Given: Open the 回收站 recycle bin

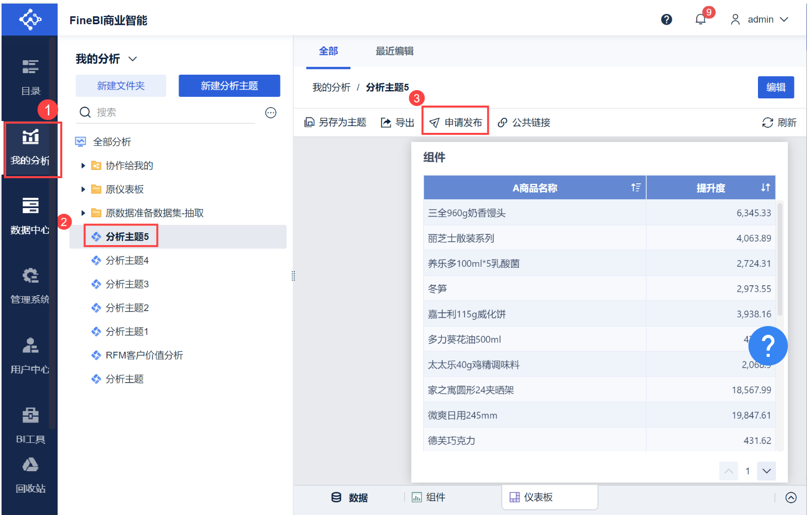Looking at the screenshot, I should [x=30, y=476].
